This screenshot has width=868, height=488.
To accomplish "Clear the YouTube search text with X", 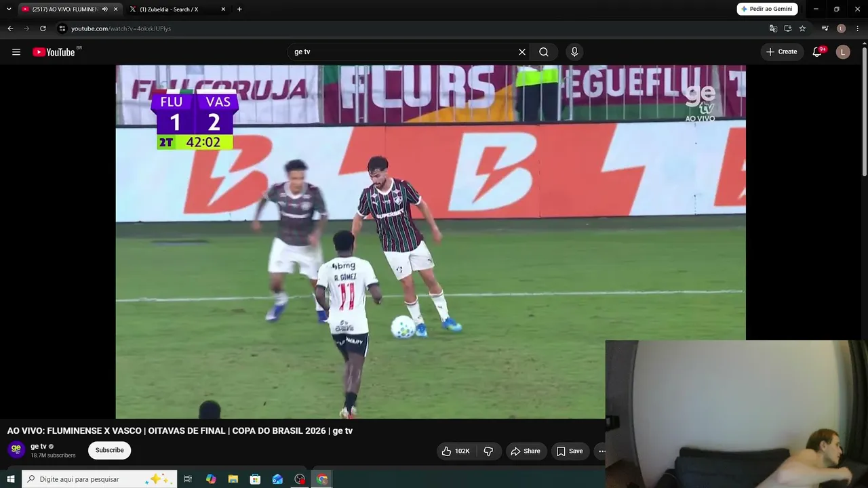I will (x=522, y=52).
